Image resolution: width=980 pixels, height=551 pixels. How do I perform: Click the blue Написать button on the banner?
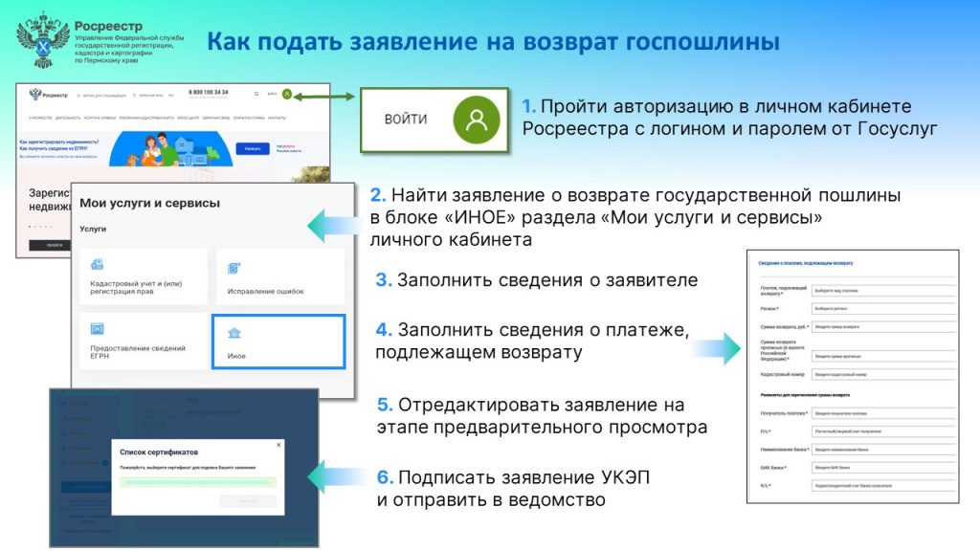click(x=253, y=148)
